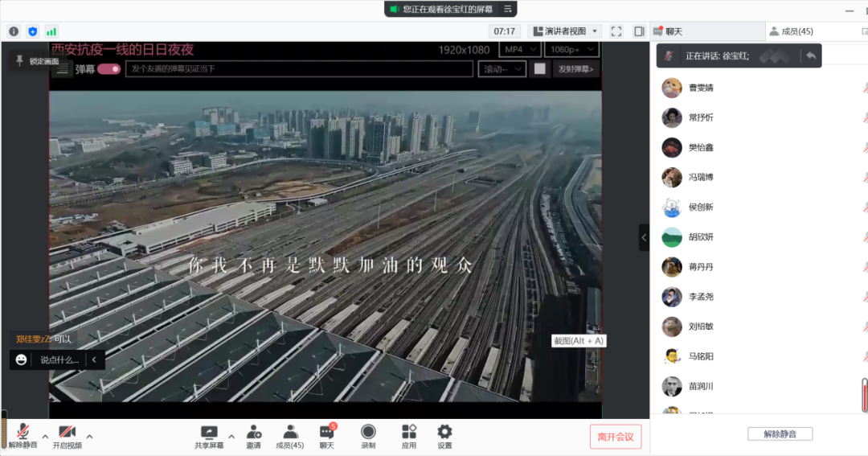Open the 1080p+ quality dropdown

571,49
